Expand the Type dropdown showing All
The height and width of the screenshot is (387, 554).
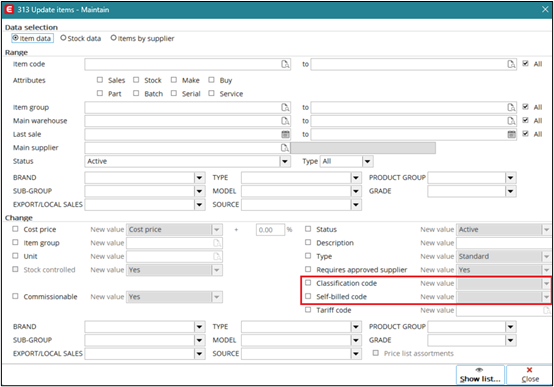pyautogui.click(x=367, y=162)
